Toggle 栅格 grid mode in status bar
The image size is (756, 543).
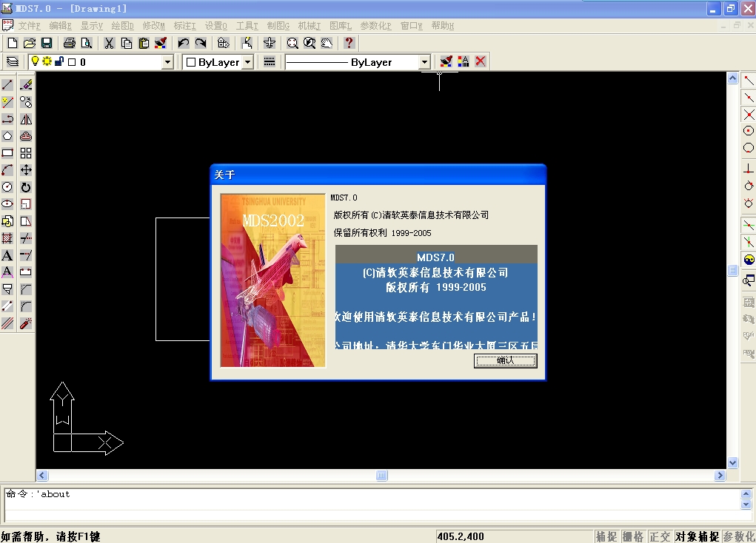coord(633,537)
